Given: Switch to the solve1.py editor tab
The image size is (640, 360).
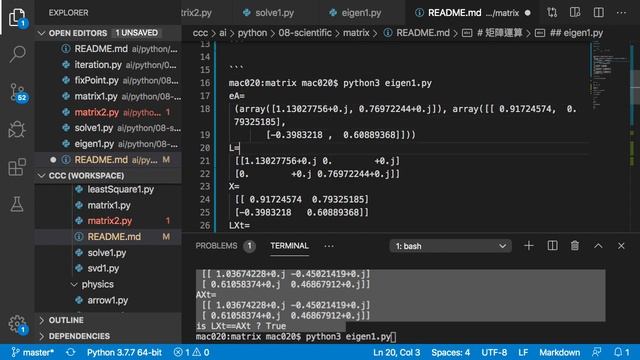Looking at the screenshot, I should pyautogui.click(x=268, y=13).
